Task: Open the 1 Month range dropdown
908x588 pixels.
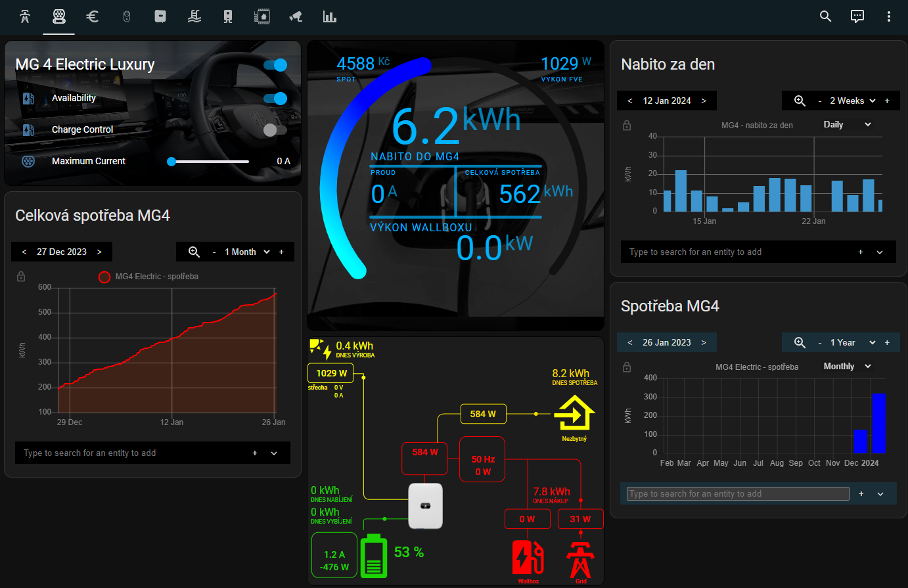Action: [x=247, y=252]
